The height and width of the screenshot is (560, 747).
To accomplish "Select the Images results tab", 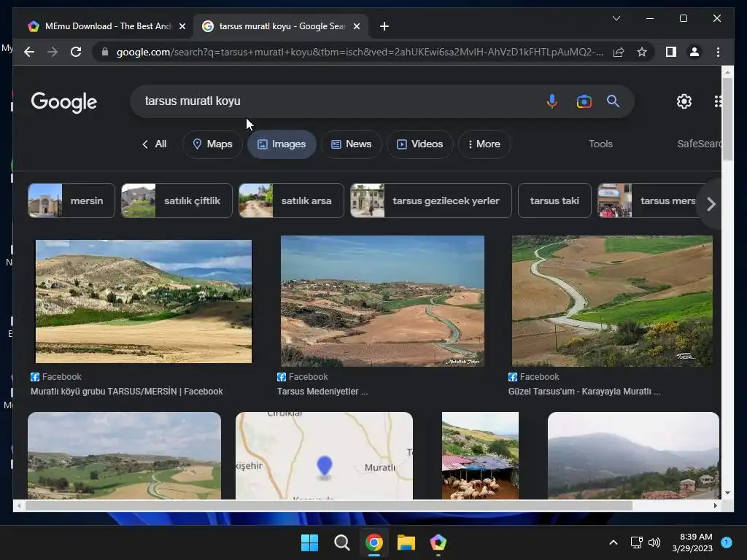I will [x=282, y=144].
